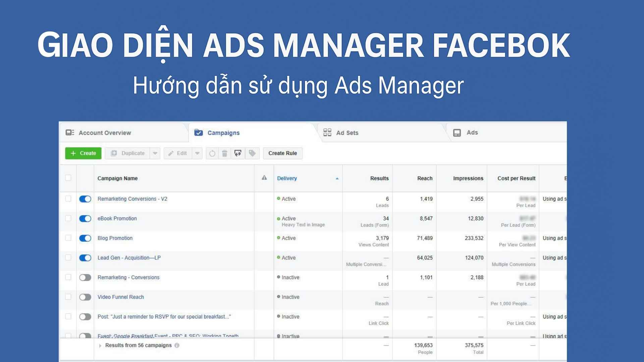This screenshot has width=644, height=362.
Task: Click the Ad Sets grid icon
Action: pyautogui.click(x=327, y=132)
